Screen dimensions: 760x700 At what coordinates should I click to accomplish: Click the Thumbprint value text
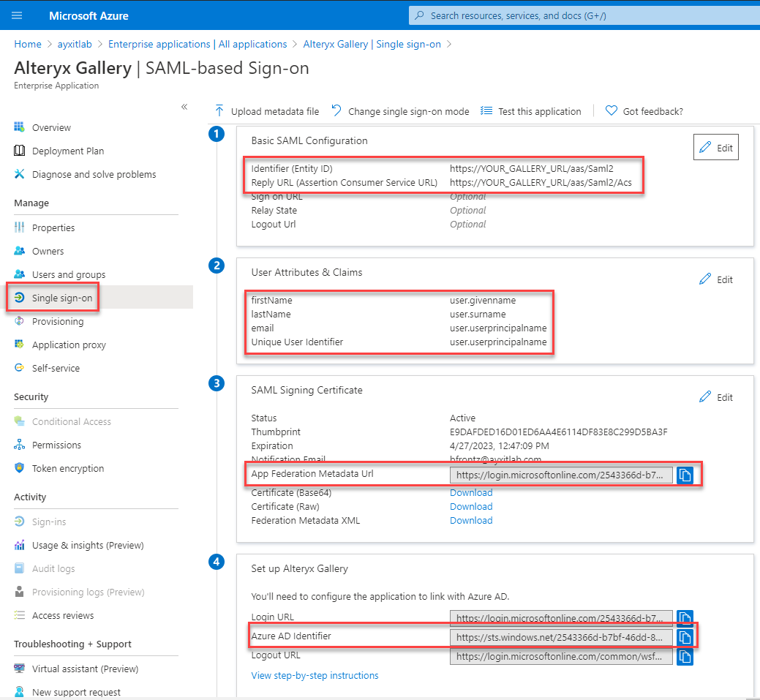point(558,432)
